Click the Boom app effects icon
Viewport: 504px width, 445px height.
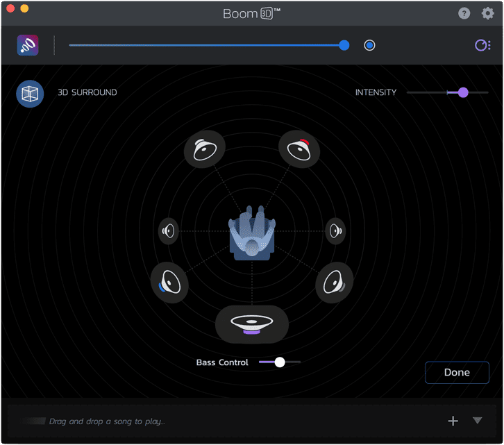(x=28, y=45)
